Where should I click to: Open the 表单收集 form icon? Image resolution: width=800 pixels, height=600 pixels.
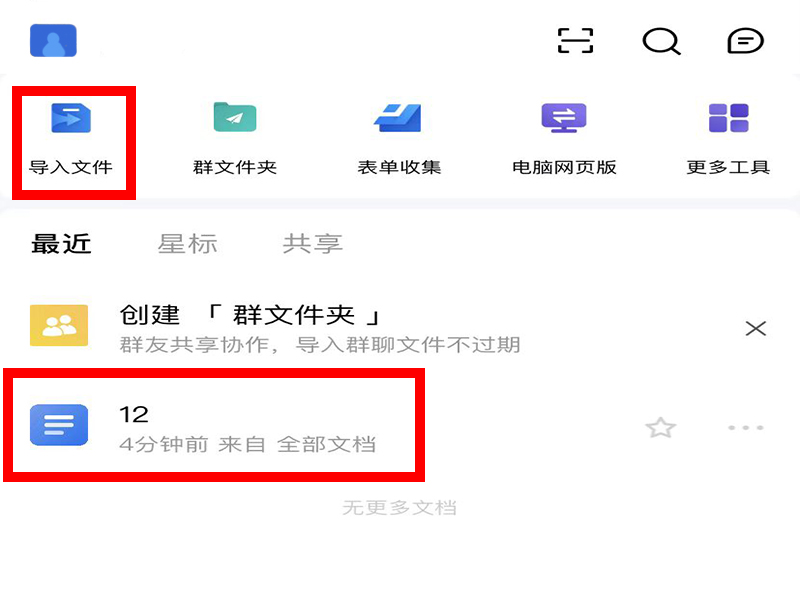tap(398, 117)
